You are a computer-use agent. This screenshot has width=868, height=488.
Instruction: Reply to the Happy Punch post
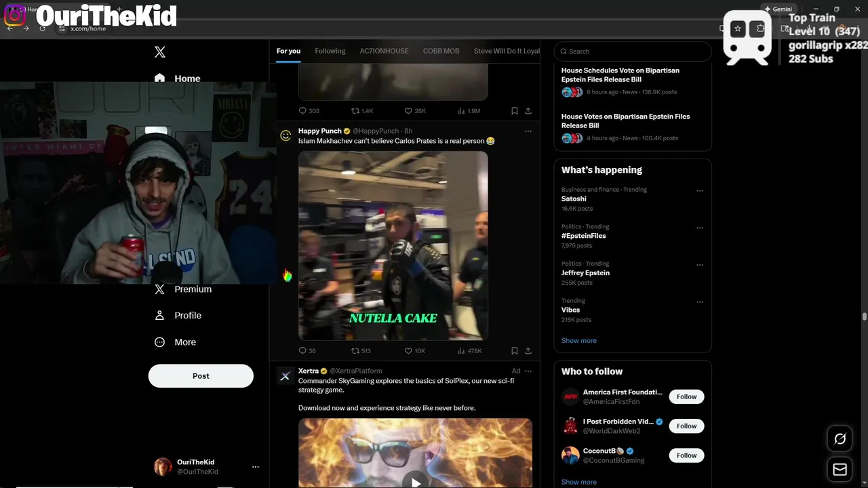307,350
